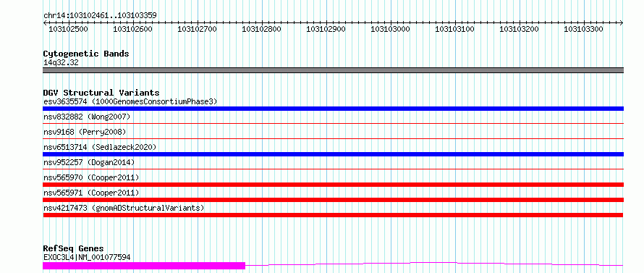This screenshot has width=644, height=273.
Task: Click the DGV Structural Variants track title
Action: click(x=101, y=93)
